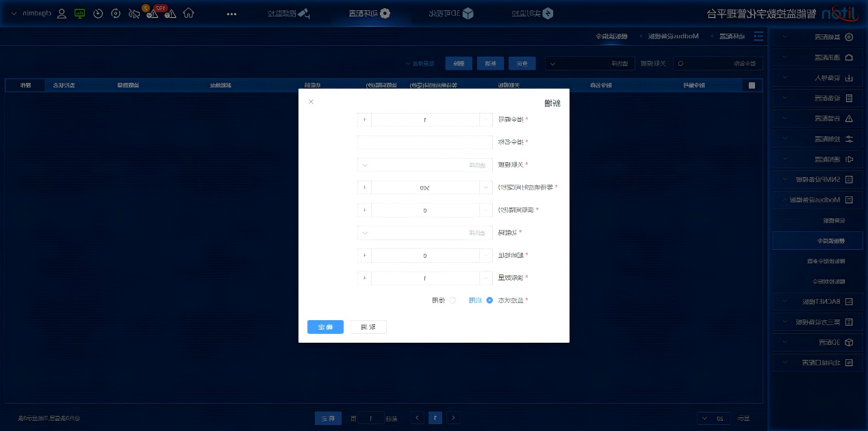This screenshot has width=868, height=431.
Task: Click the blue 确定 button in the dialog
Action: pos(325,327)
